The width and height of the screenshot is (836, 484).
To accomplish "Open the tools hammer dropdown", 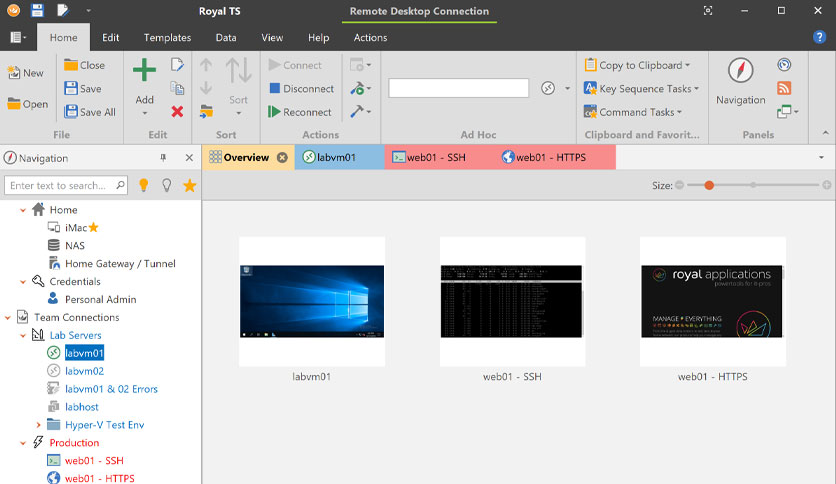I will click(x=360, y=111).
